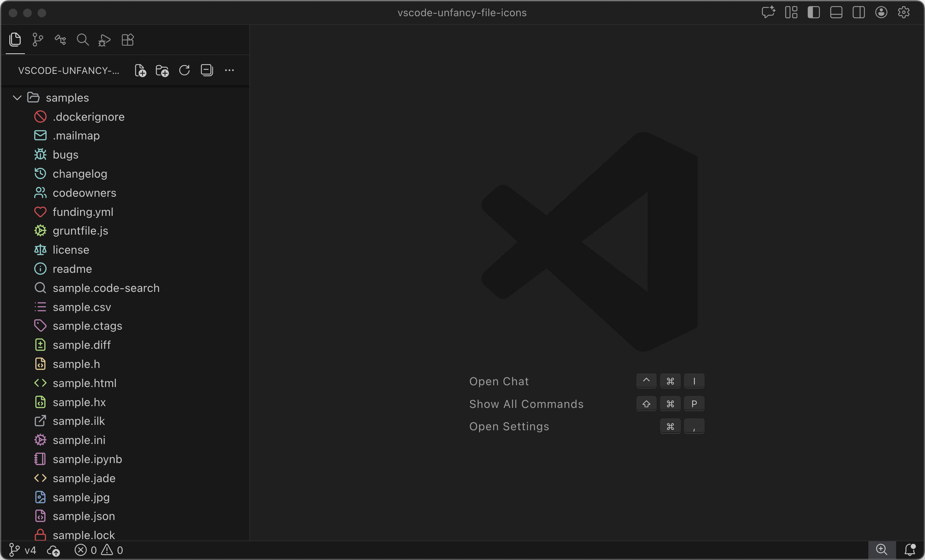Click the New Folder icon in Explorer toolbar
The image size is (925, 560).
point(162,70)
